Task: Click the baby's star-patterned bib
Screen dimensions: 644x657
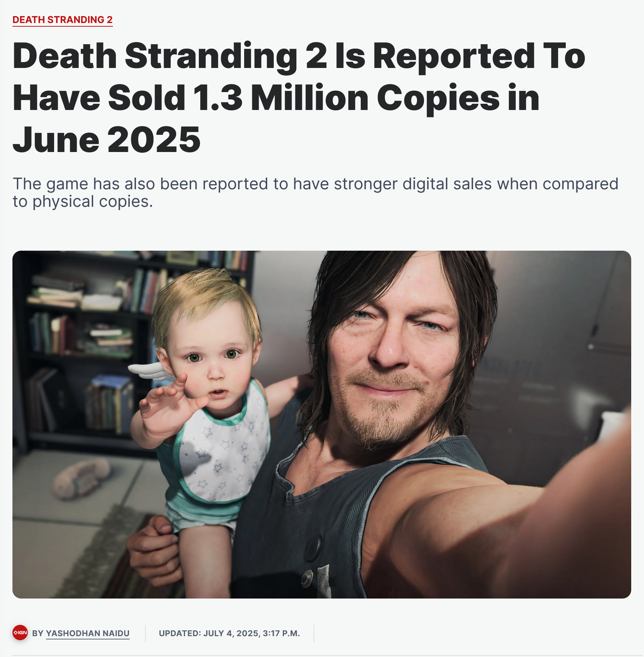Action: point(223,449)
